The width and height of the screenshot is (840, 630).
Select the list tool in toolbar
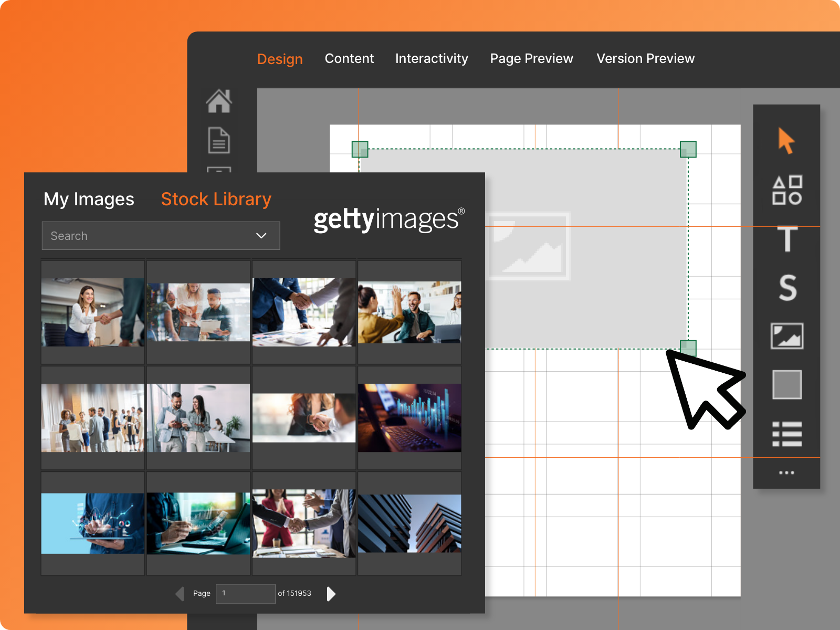pyautogui.click(x=787, y=434)
